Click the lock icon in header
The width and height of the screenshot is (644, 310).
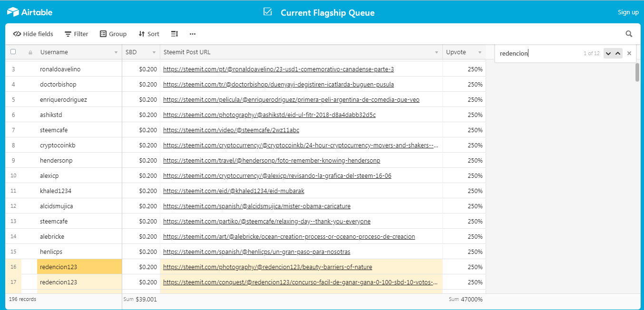click(30, 52)
